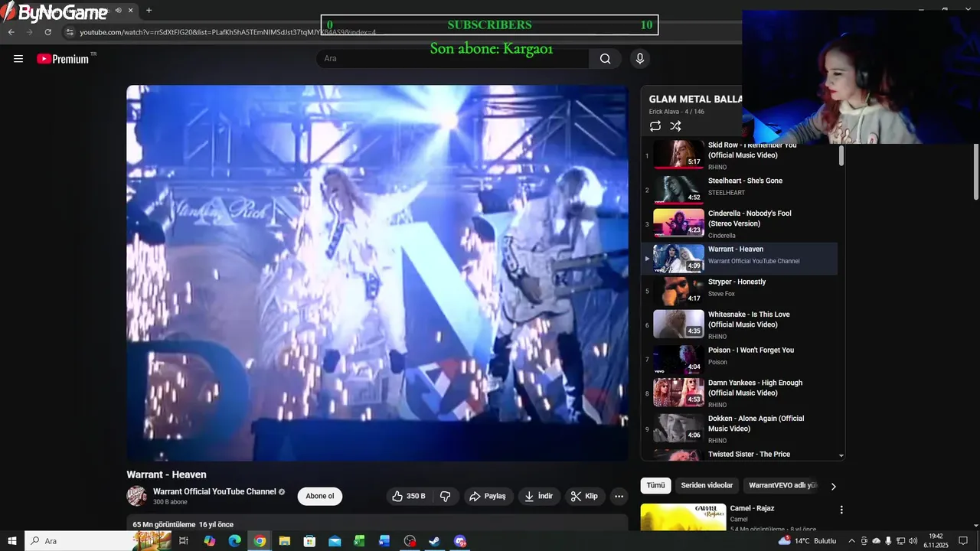Open File Explorer from the taskbar

point(284,541)
